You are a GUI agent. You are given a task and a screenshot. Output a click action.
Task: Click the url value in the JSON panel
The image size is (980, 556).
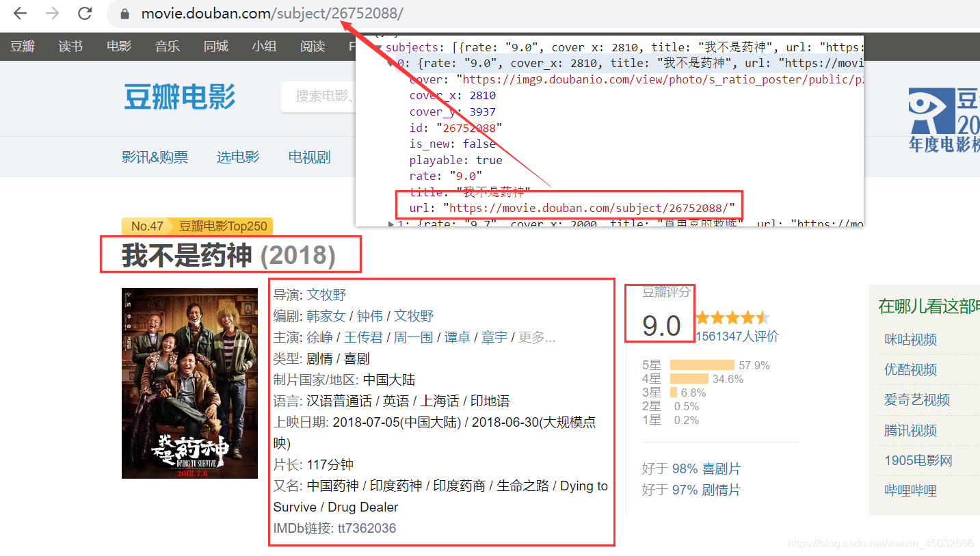click(x=589, y=208)
